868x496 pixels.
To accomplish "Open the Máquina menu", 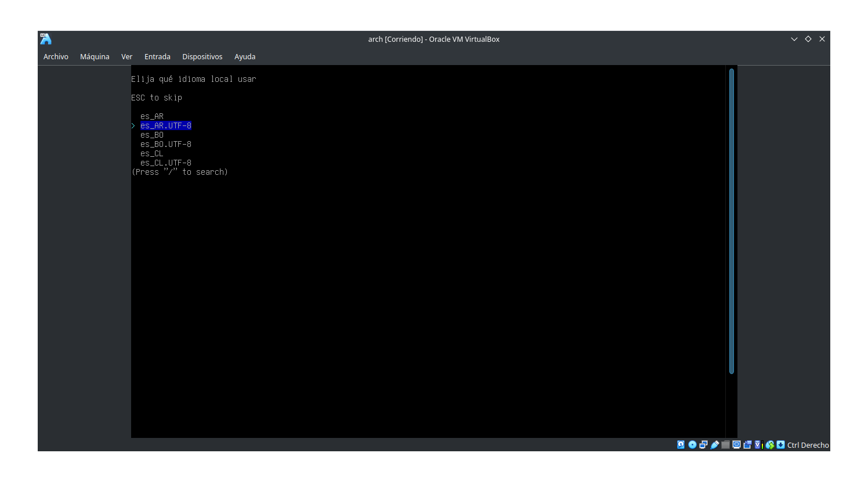I will tap(95, 56).
